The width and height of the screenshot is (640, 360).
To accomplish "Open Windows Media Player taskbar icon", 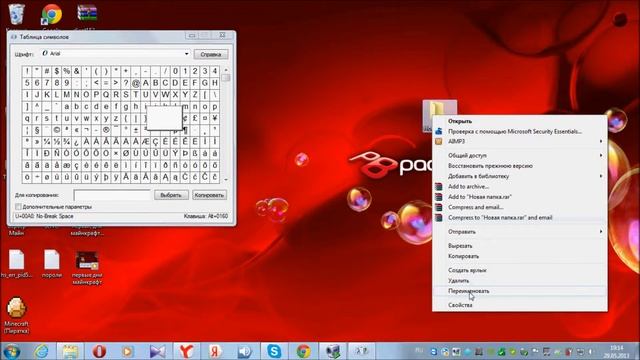I will tap(128, 351).
